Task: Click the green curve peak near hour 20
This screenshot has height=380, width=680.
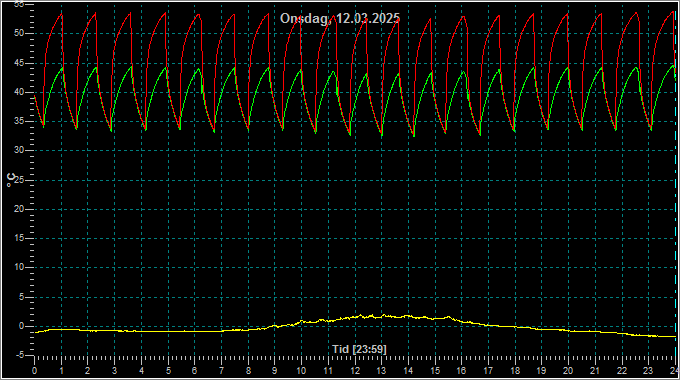Action: (x=568, y=68)
